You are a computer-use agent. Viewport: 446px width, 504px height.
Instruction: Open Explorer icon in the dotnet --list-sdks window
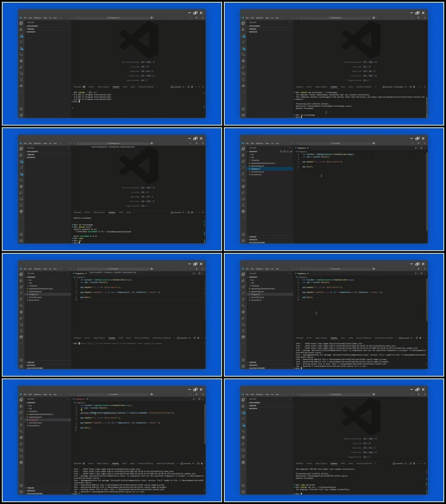pos(21,23)
